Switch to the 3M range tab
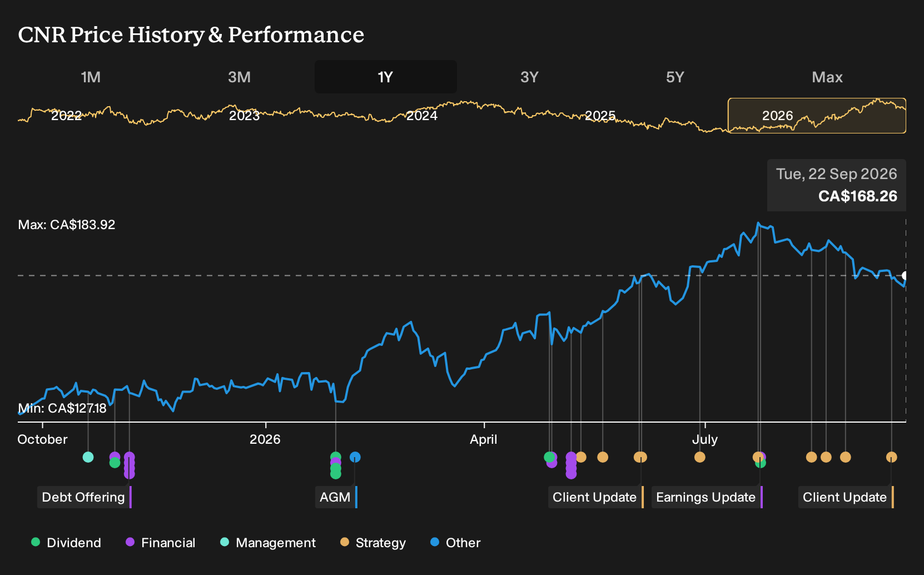 (240, 77)
